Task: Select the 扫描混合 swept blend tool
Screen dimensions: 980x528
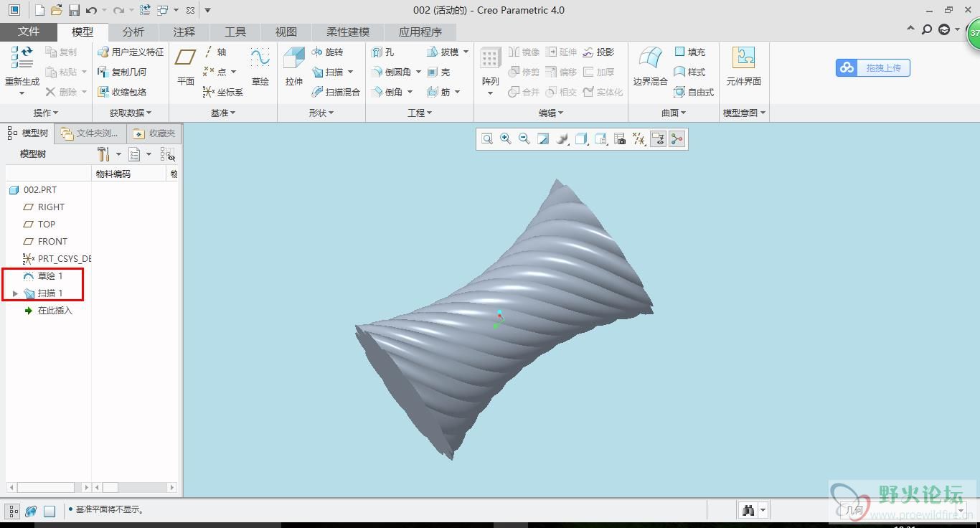Action: click(x=336, y=92)
